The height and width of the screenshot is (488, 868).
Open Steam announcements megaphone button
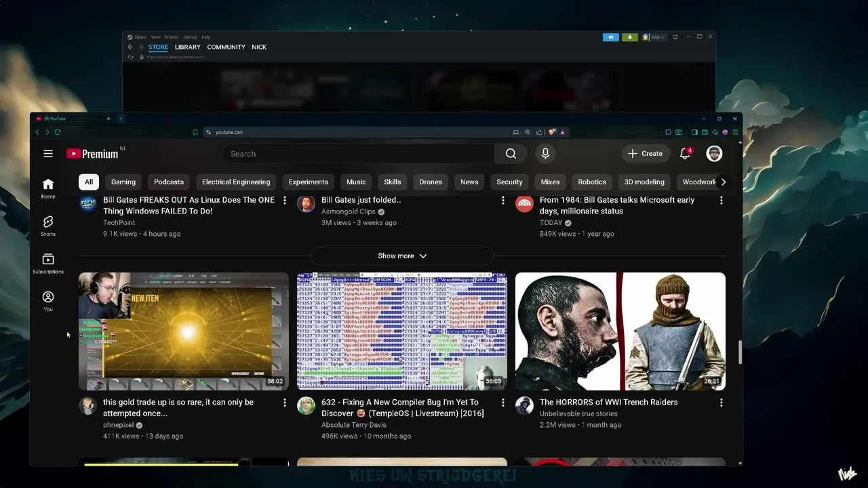pos(611,37)
